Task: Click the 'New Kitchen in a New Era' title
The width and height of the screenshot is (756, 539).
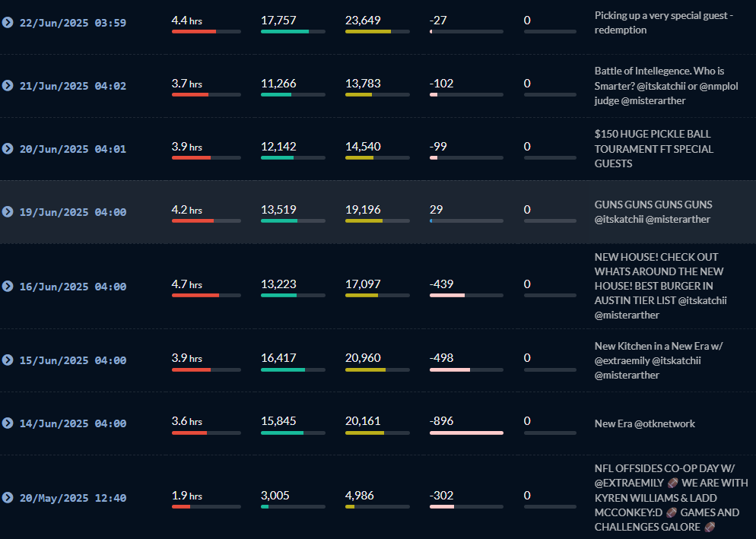Action: (x=659, y=360)
